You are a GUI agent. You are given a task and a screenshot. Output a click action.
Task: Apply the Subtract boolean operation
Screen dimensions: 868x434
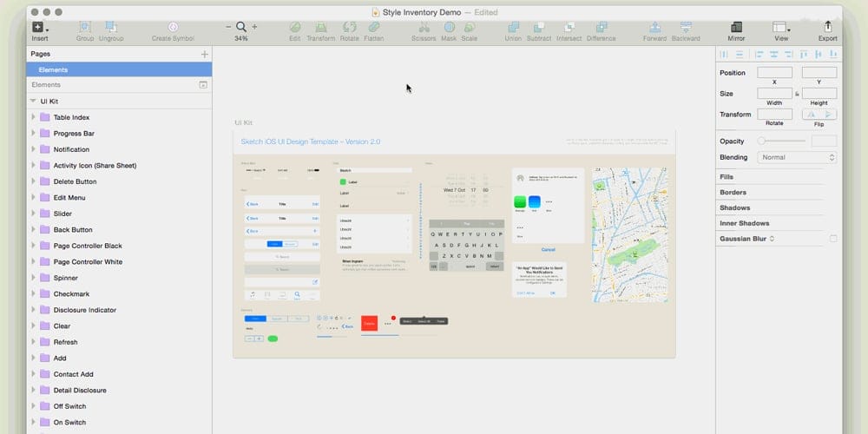coord(539,27)
